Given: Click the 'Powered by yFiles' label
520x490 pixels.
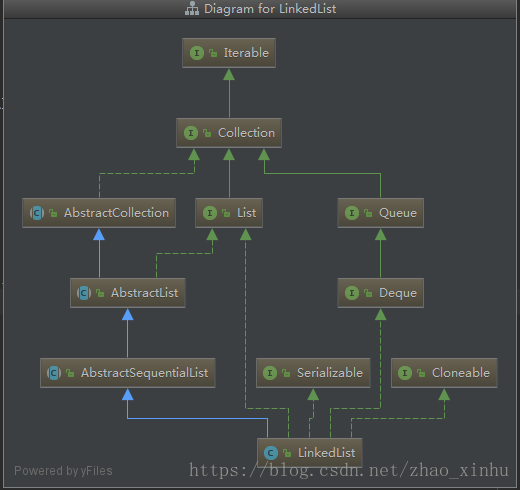Looking at the screenshot, I should pyautogui.click(x=63, y=471).
